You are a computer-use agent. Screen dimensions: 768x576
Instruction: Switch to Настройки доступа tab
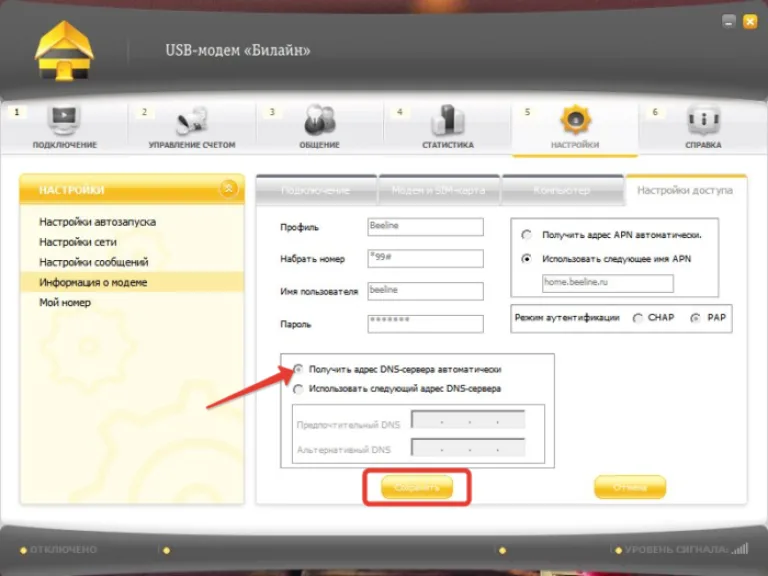686,190
